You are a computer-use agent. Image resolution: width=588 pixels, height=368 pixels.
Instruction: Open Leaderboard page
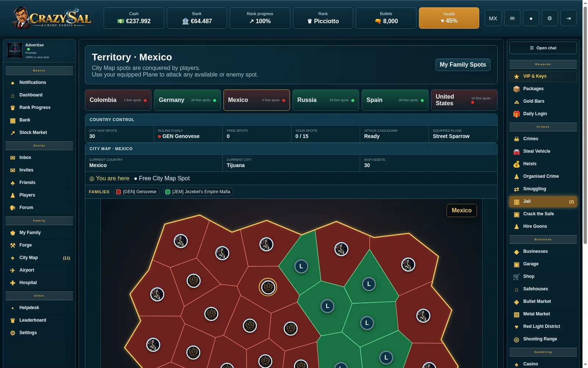click(x=39, y=320)
